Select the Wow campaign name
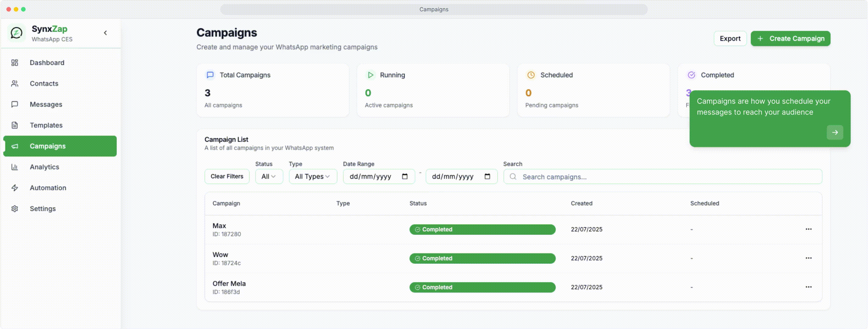The image size is (868, 329). pyautogui.click(x=220, y=255)
